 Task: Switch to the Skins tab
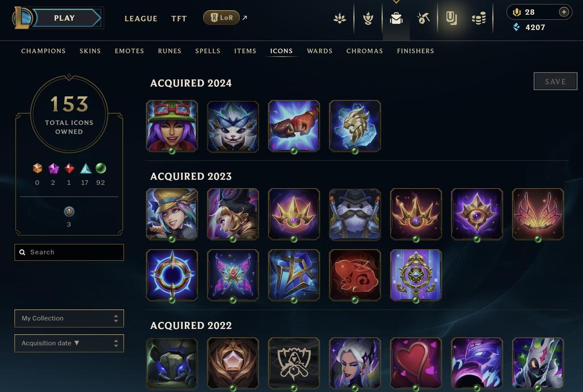pyautogui.click(x=90, y=51)
